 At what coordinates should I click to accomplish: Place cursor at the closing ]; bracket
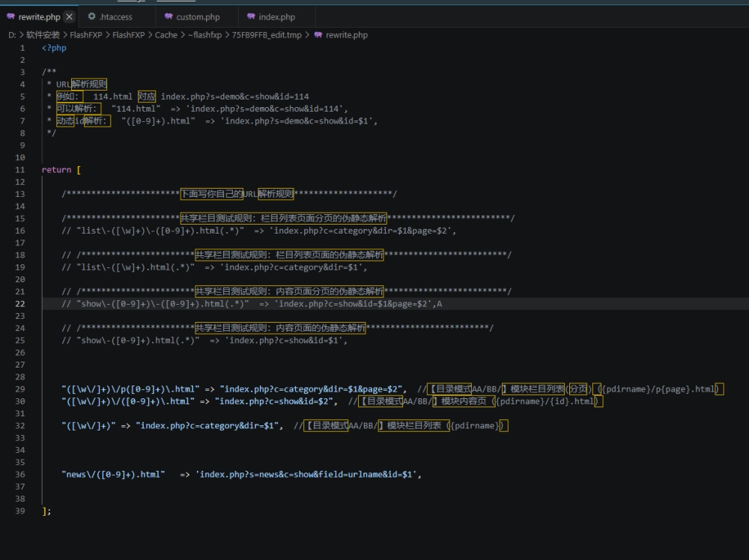[46, 511]
